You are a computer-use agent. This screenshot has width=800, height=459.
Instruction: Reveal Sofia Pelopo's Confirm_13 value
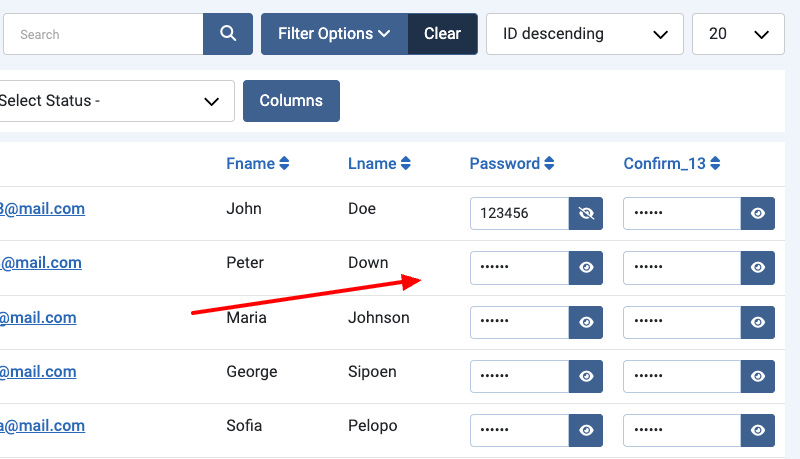click(758, 430)
